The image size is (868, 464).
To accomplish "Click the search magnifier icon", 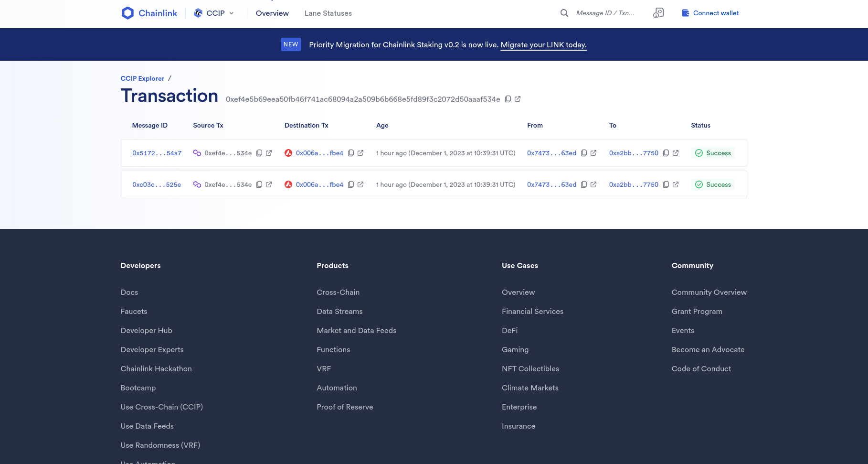I will point(564,13).
